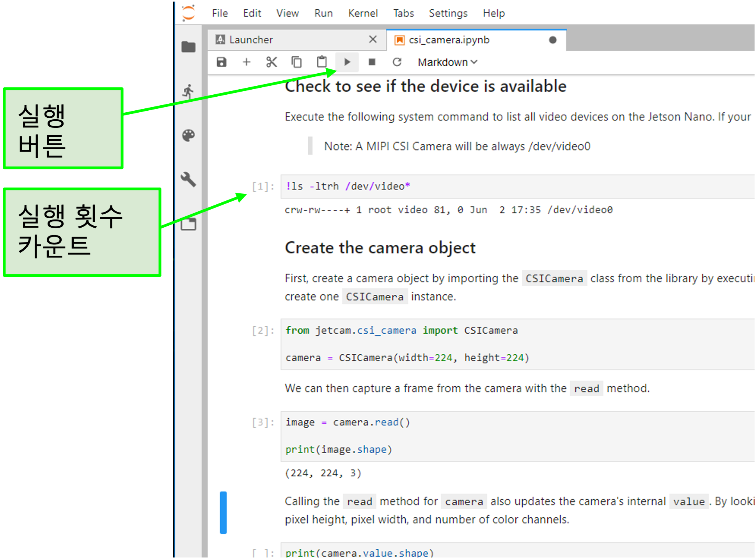Screen dimensions: 756x559
Task: Cut selected cell with scissors icon
Action: click(272, 62)
